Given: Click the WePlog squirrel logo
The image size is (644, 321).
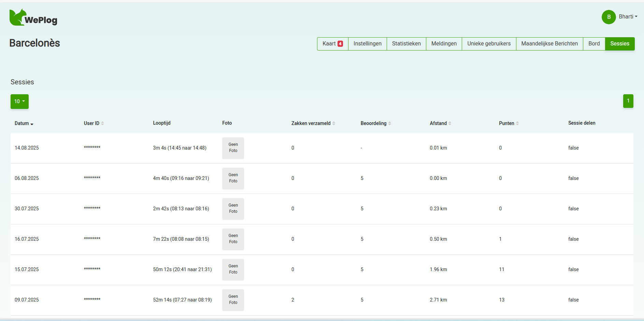Looking at the screenshot, I should [x=33, y=18].
